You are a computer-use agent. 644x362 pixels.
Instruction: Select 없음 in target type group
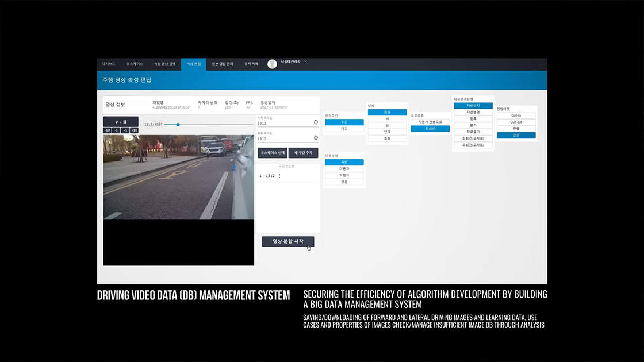click(344, 182)
